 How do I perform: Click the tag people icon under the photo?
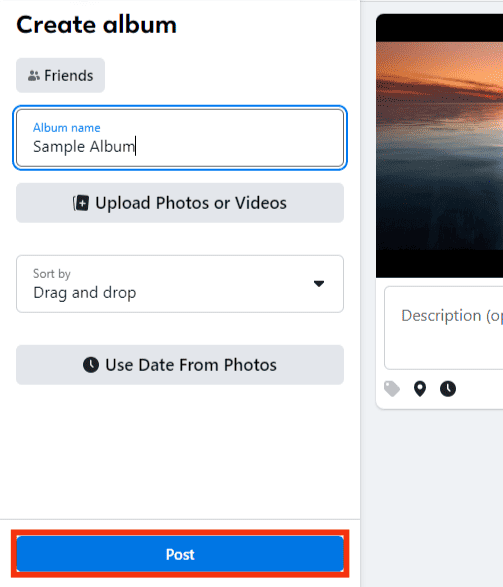[392, 389]
